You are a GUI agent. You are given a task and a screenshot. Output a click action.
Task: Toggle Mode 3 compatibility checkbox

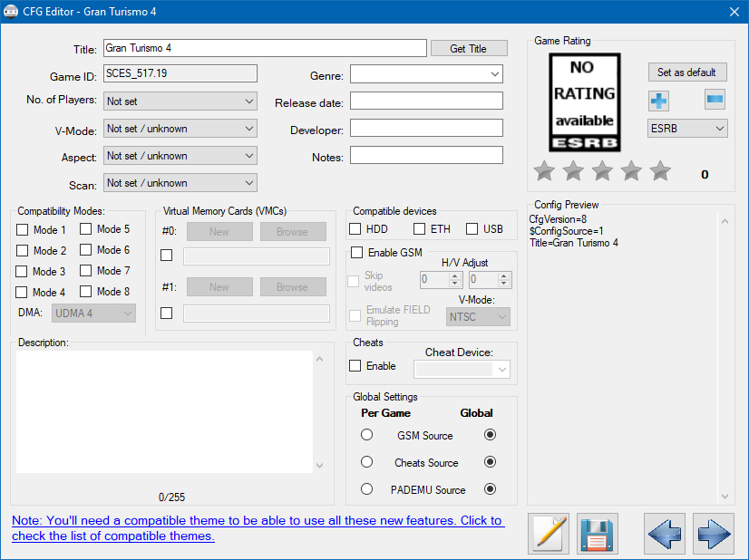click(22, 271)
